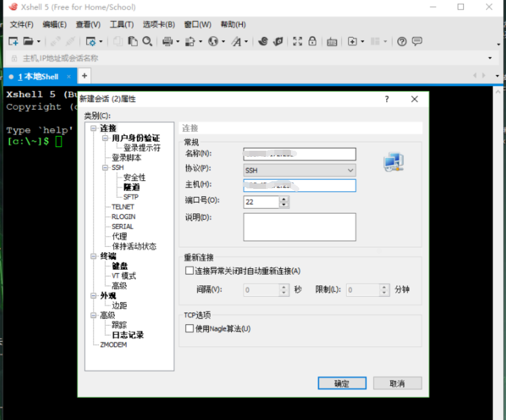The image size is (506, 420).
Task: Click the Xftp green leaf icon
Action: coord(278,42)
